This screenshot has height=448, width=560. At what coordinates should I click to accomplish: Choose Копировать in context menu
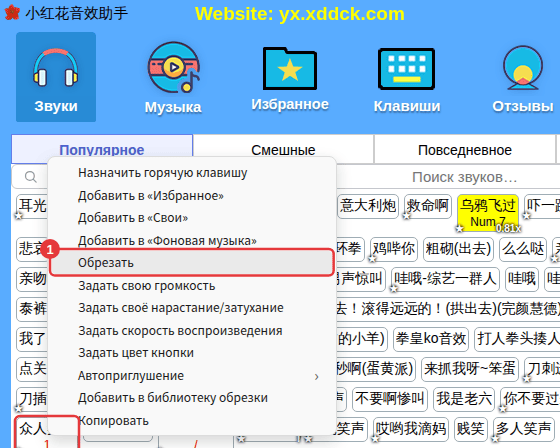click(x=192, y=421)
